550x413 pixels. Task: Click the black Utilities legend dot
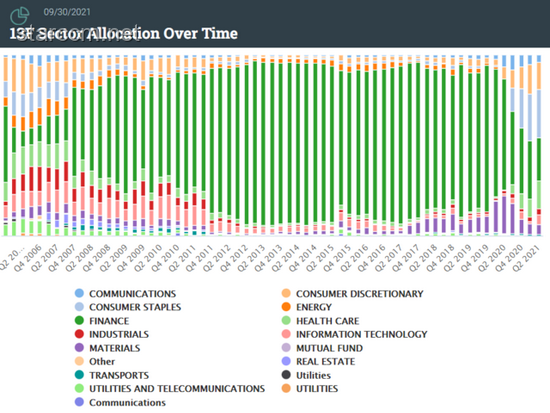pos(286,375)
